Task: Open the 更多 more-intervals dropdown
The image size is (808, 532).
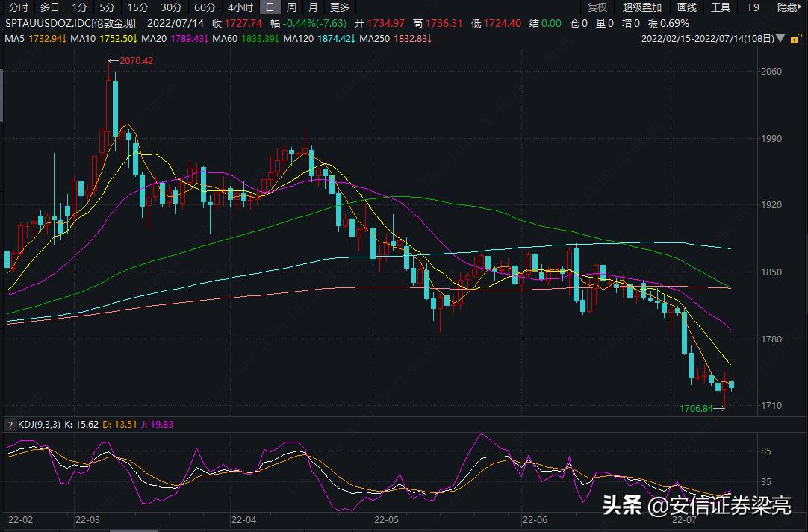Action: (340, 7)
